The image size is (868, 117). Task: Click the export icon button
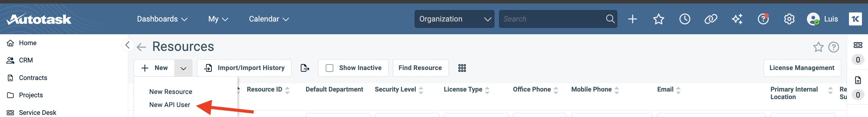(x=305, y=68)
